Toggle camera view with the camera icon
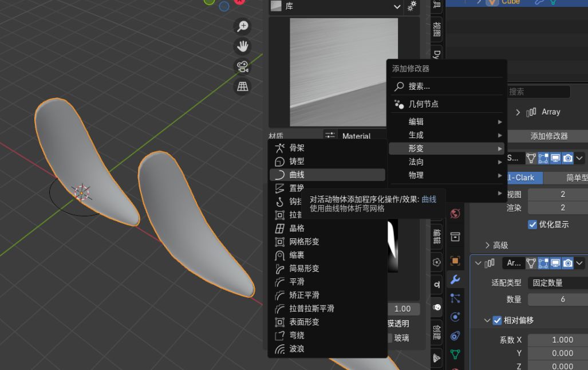The width and height of the screenshot is (588, 370). click(x=243, y=66)
